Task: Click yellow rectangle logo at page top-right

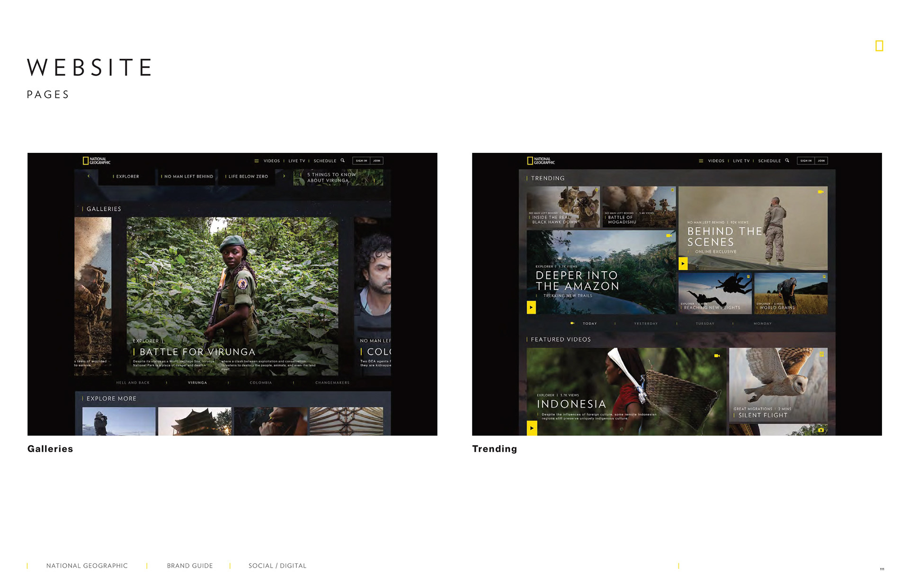Action: pyautogui.click(x=879, y=46)
